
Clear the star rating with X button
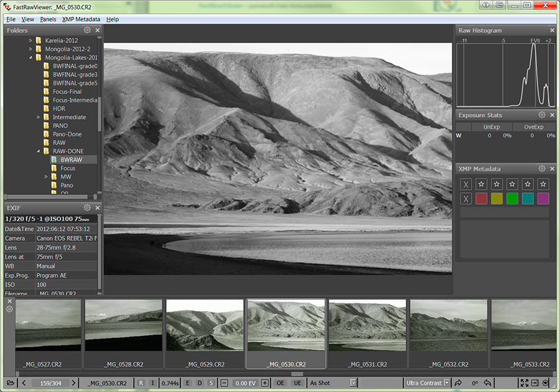465,184
